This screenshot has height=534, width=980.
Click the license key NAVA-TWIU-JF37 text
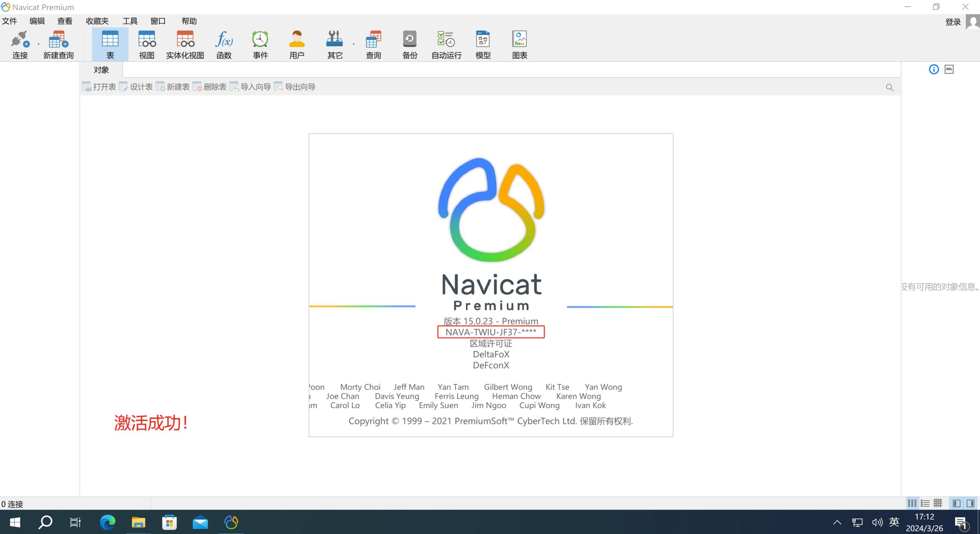(x=491, y=332)
